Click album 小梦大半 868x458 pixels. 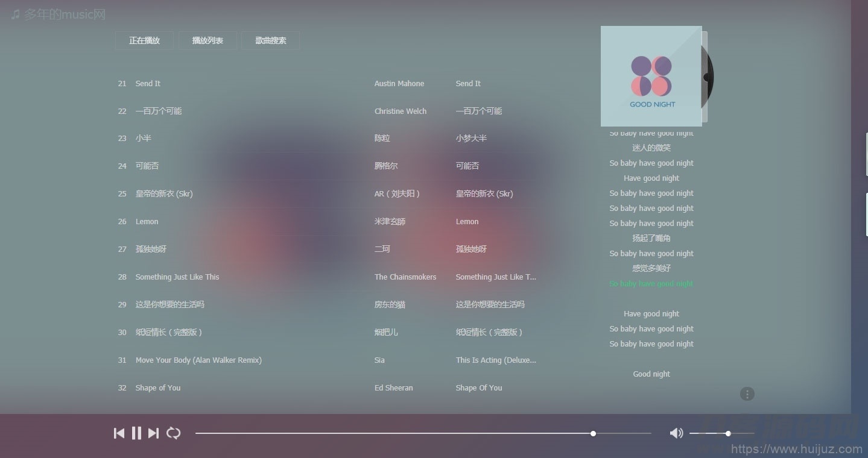pos(471,138)
